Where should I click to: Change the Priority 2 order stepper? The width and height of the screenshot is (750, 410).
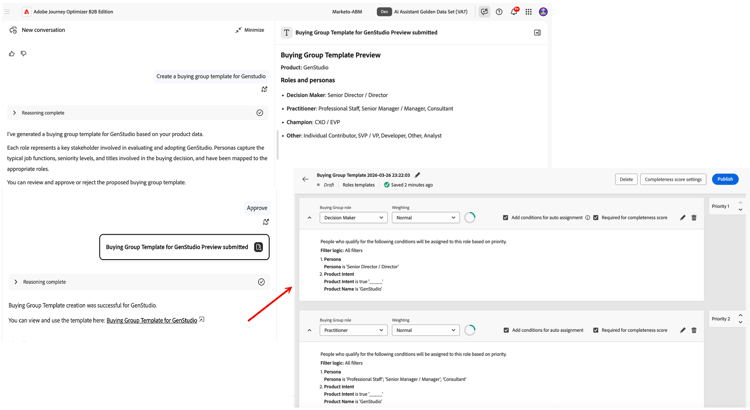740,319
